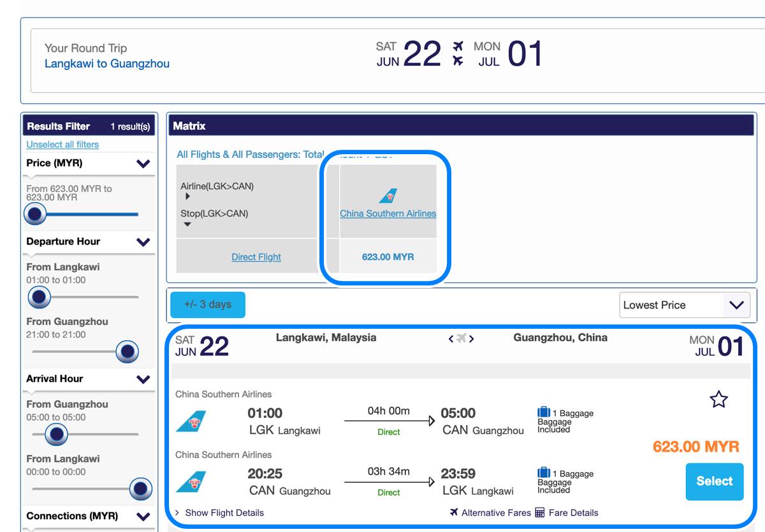Viewport: 765px width, 532px height.
Task: Click the Departure Hour From Guangzhou slider handle
Action: click(x=127, y=351)
